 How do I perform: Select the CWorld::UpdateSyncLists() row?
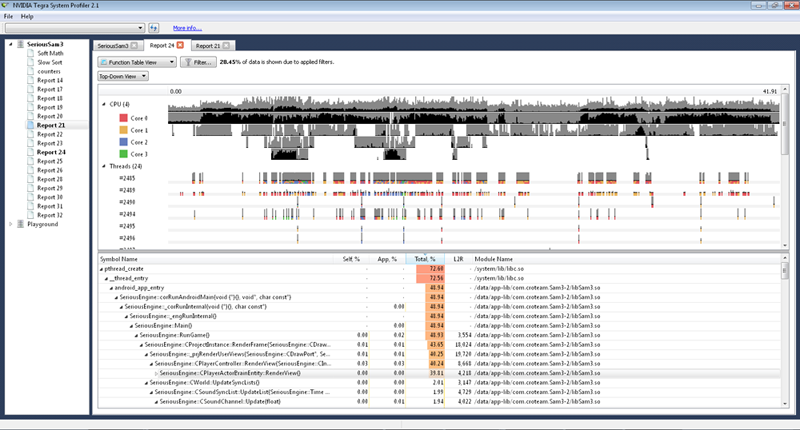[439, 383]
